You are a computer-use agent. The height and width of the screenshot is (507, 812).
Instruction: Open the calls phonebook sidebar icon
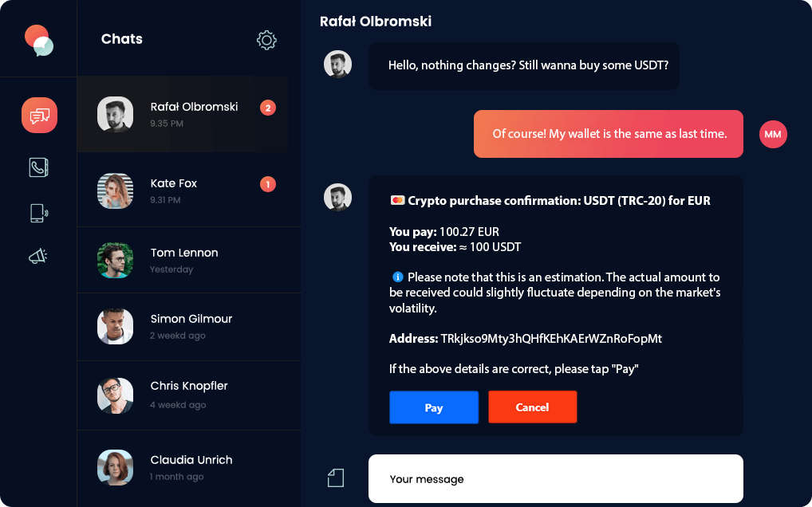click(x=39, y=167)
